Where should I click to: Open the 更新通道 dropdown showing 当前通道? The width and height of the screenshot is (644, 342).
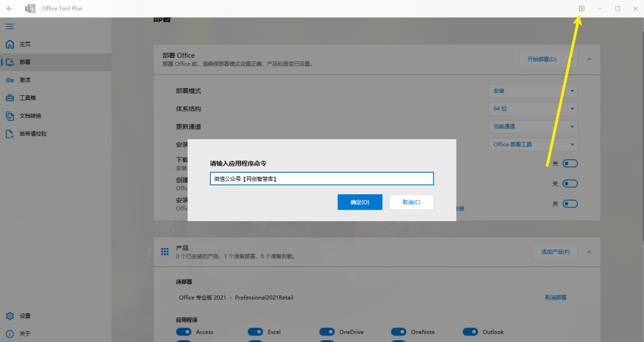[x=532, y=126]
